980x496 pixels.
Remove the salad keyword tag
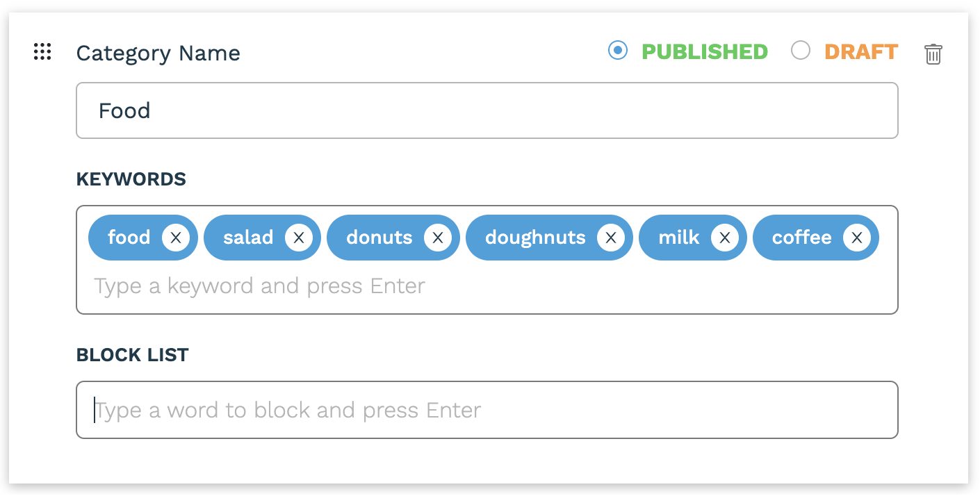tap(299, 238)
